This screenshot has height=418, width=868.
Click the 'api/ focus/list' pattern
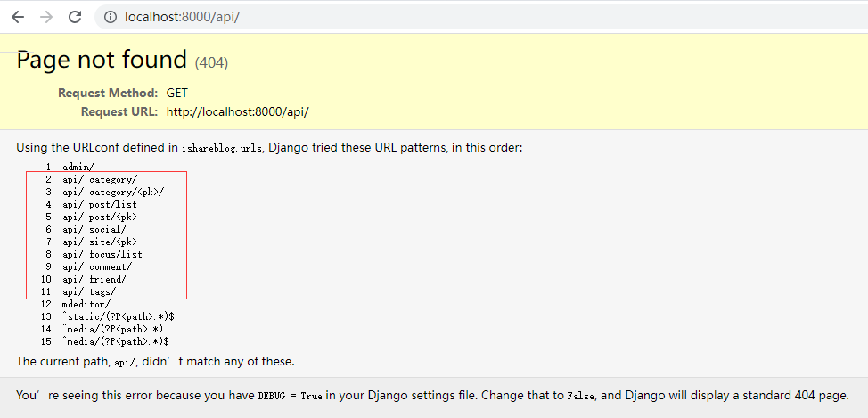(x=102, y=254)
